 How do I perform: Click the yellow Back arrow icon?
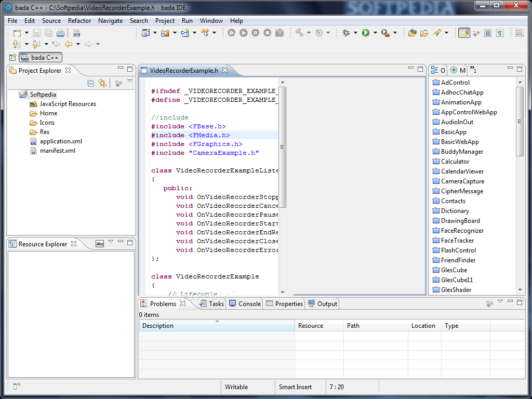click(x=69, y=44)
